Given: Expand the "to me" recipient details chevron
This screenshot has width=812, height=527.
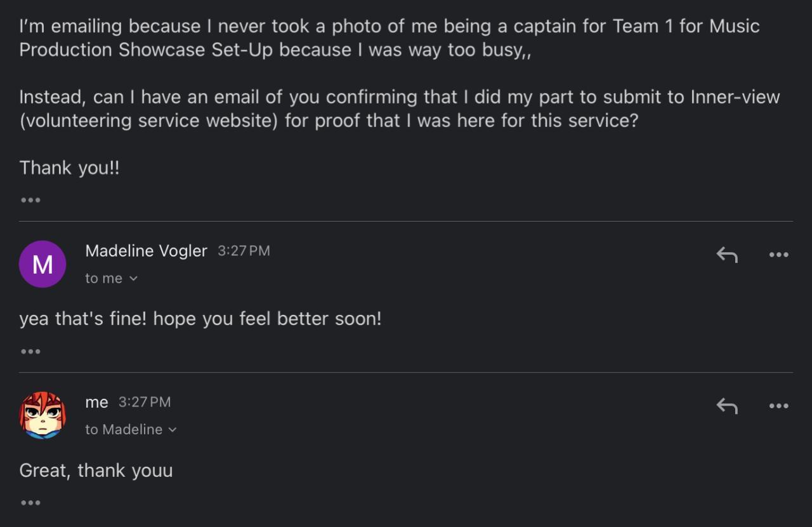Looking at the screenshot, I should point(133,278).
